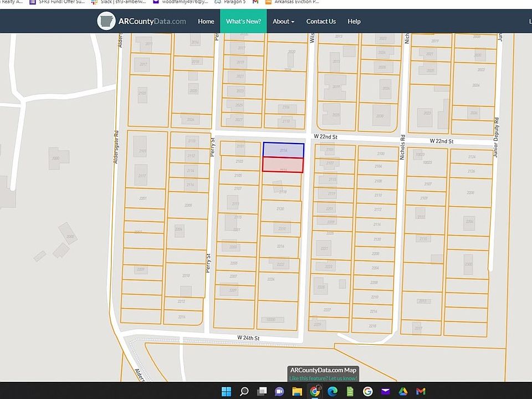This screenshot has height=399, width=532.
Task: Launch File Explorer from the taskbar
Action: click(297, 392)
